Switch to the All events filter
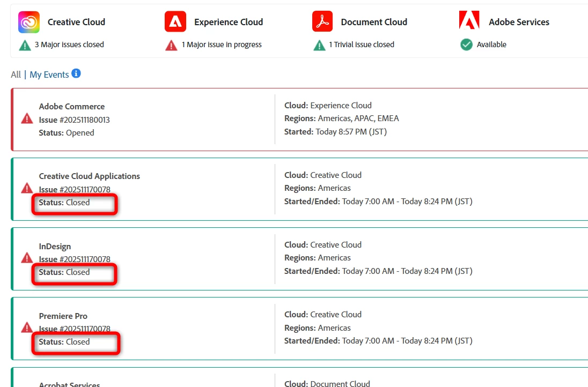This screenshot has height=387, width=588. coord(16,75)
